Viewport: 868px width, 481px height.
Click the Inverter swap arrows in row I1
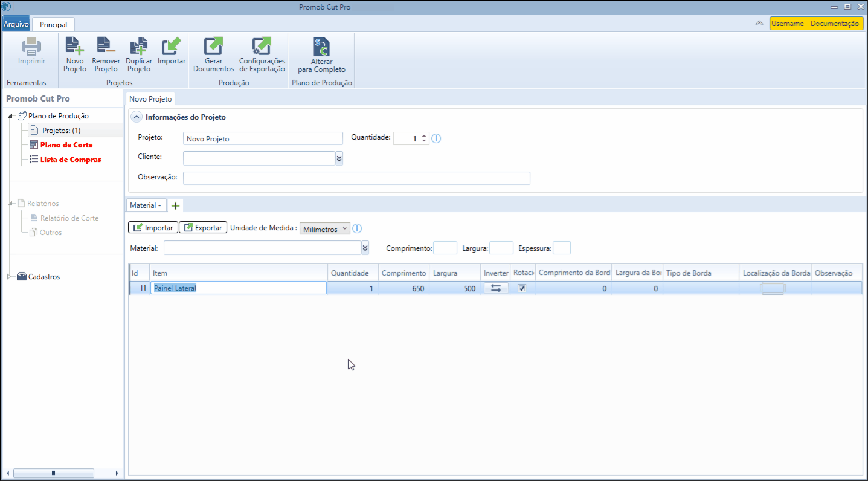[496, 288]
